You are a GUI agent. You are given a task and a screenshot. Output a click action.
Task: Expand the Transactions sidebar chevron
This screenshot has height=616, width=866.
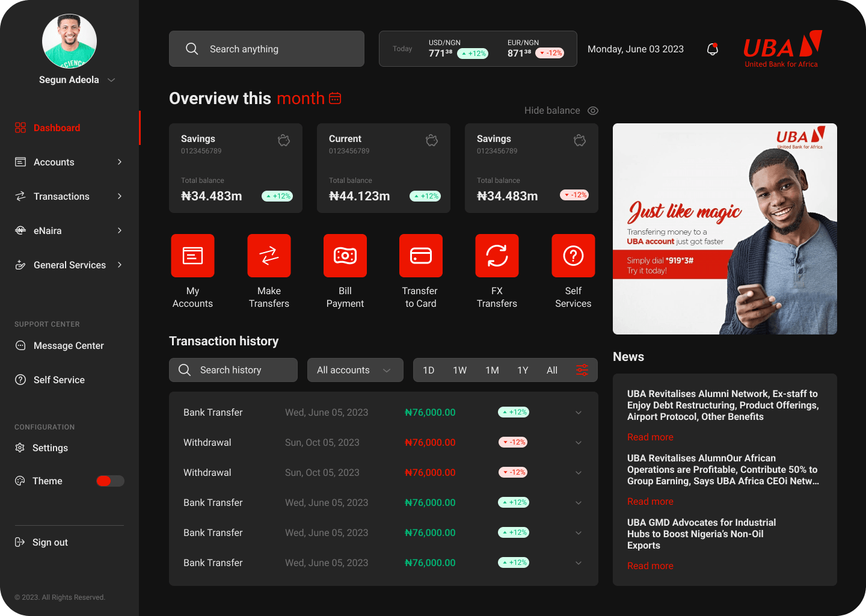point(120,196)
